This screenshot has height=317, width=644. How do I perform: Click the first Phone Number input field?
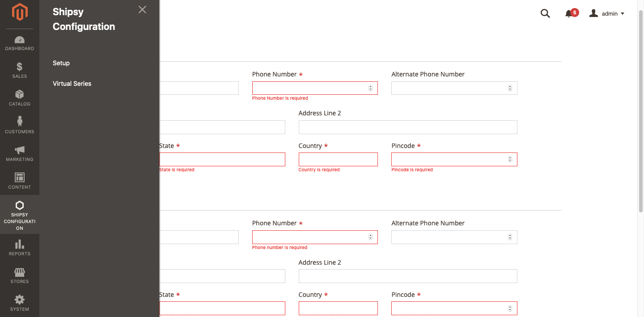tap(309, 88)
